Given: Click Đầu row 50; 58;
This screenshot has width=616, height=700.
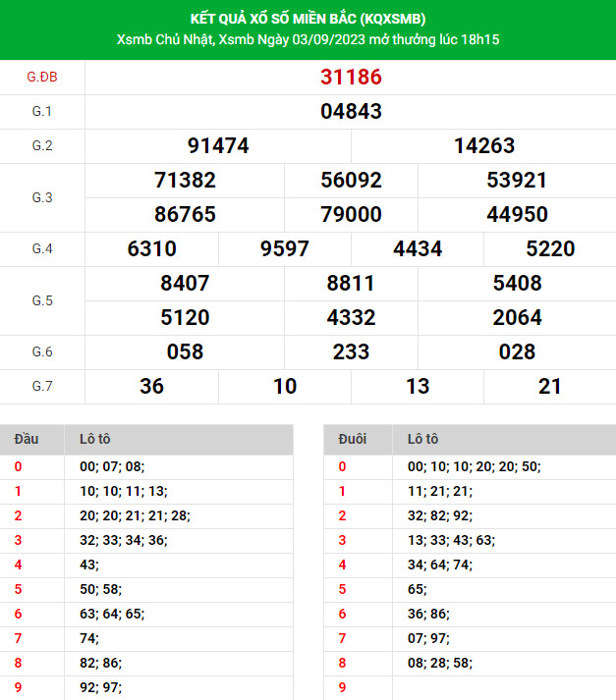Looking at the screenshot, I should tap(146, 590).
